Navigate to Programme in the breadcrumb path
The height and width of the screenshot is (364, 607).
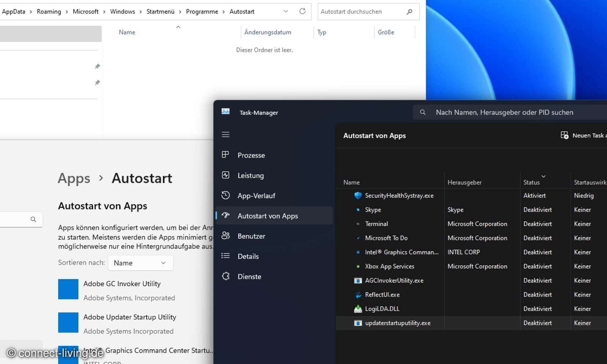(202, 11)
